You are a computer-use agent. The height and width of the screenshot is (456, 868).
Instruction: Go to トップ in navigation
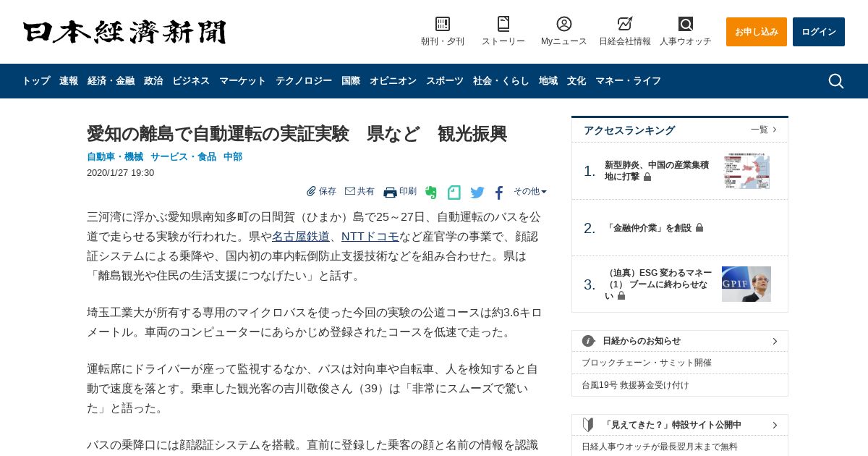tap(36, 81)
